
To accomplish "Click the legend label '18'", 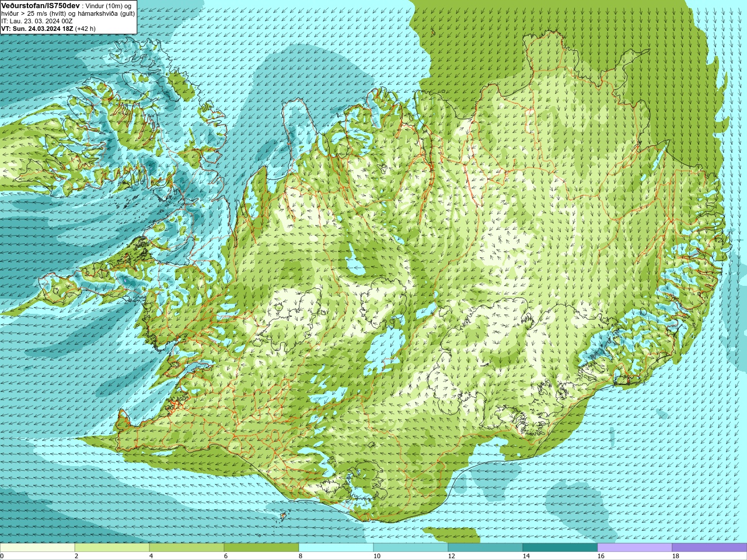I will point(676,556).
